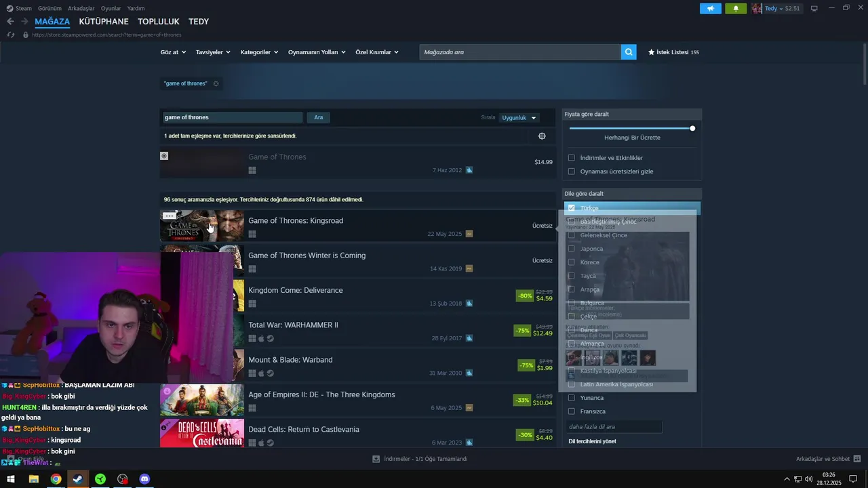The image size is (868, 488).
Task: Open the Oyunlar menu
Action: tap(111, 8)
